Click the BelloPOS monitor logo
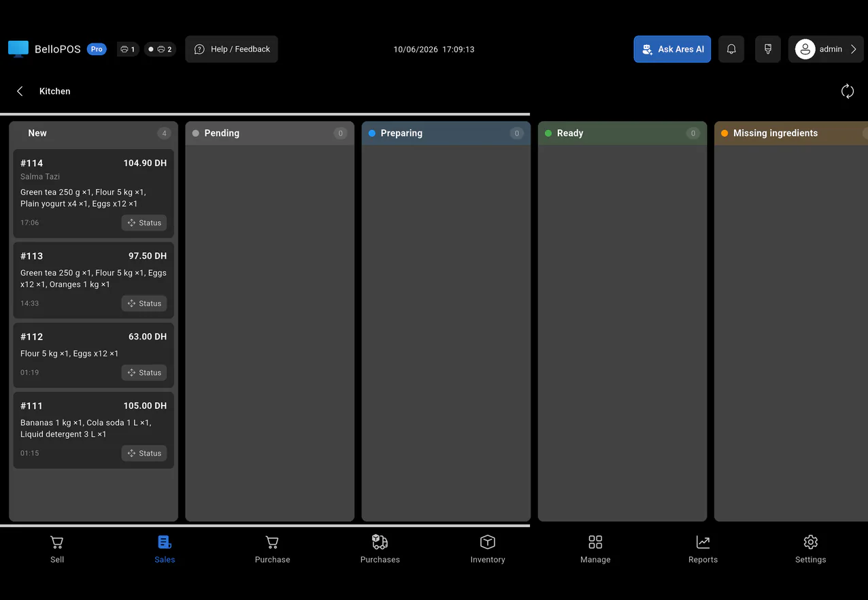 (x=18, y=49)
